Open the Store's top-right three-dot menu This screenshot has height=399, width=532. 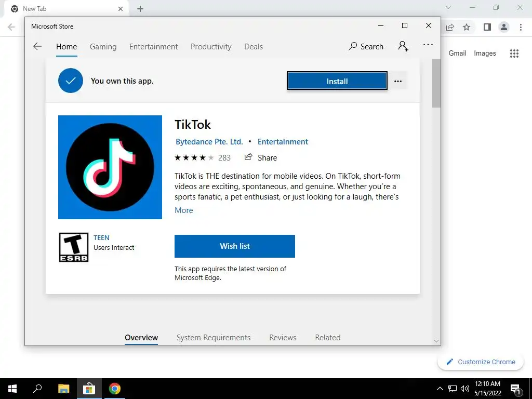point(428,45)
